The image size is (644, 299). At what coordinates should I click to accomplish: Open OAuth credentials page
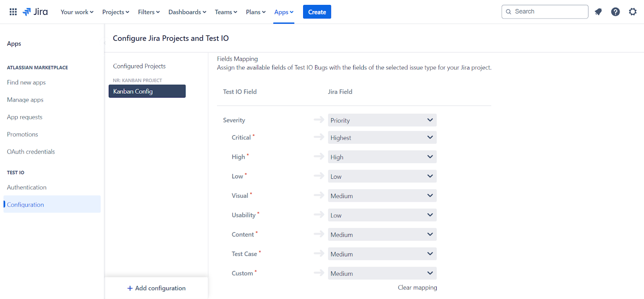[31, 152]
